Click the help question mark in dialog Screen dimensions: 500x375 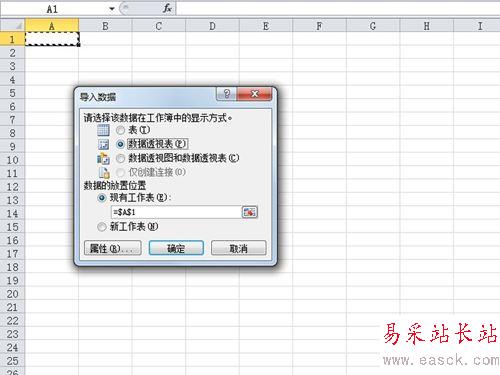[227, 94]
